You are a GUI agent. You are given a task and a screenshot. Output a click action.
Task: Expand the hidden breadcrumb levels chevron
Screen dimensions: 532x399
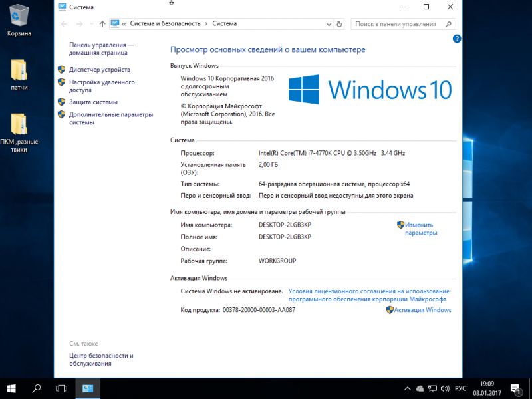(x=124, y=24)
